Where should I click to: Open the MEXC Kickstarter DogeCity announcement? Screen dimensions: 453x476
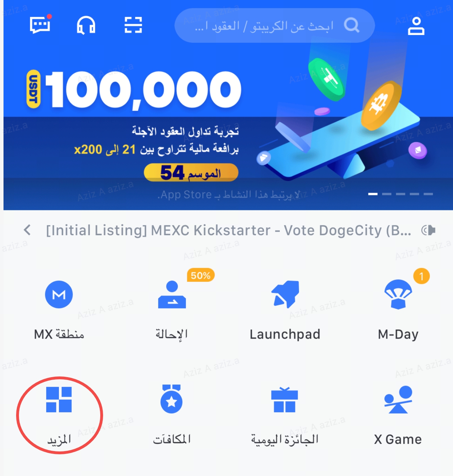click(228, 230)
